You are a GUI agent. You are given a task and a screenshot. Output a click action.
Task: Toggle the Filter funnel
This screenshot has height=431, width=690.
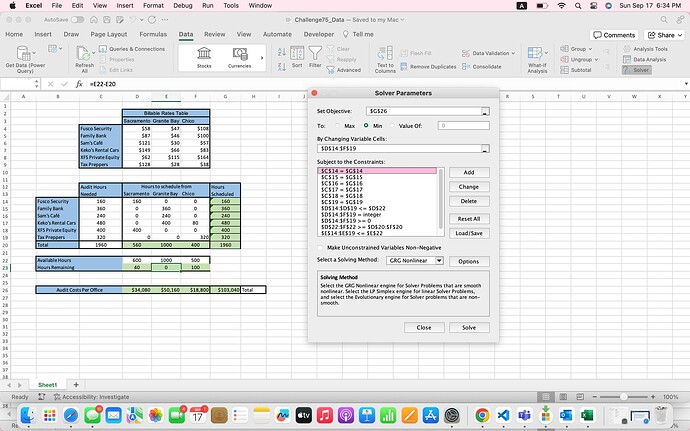click(x=315, y=57)
